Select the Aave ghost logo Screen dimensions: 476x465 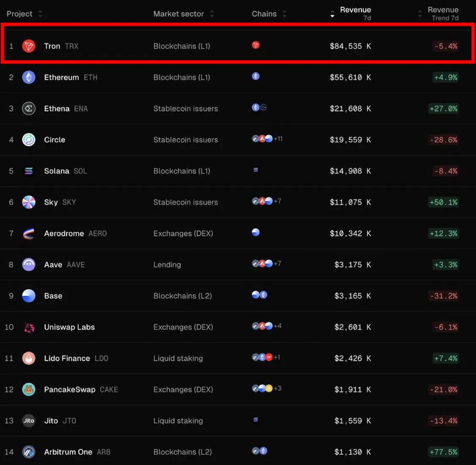[x=29, y=265]
